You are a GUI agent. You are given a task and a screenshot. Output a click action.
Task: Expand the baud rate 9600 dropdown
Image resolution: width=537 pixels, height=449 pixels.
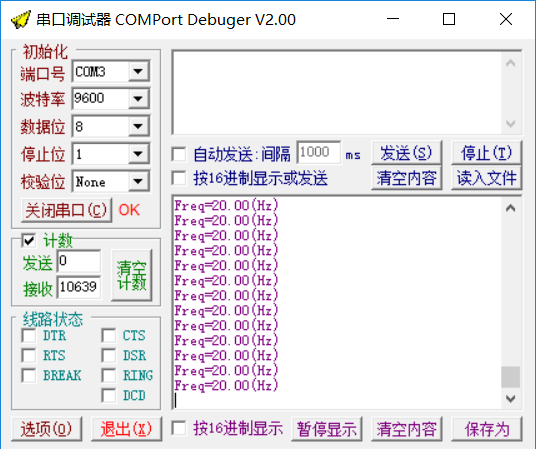138,99
